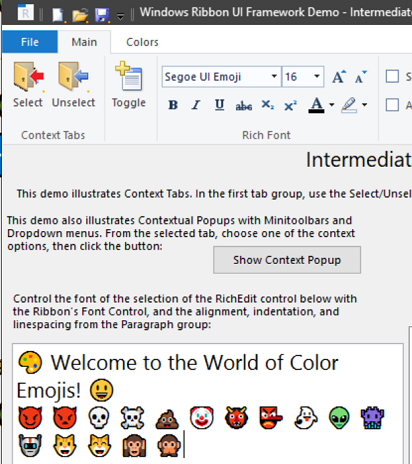Open the File menu tab
This screenshot has width=412, height=464.
[x=30, y=42]
